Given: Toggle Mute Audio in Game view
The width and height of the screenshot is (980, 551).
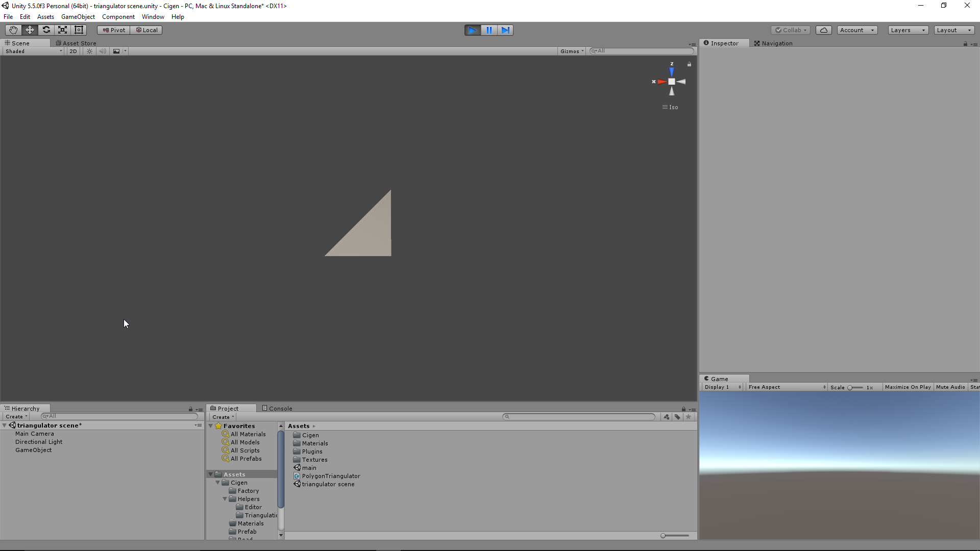Looking at the screenshot, I should tap(950, 387).
